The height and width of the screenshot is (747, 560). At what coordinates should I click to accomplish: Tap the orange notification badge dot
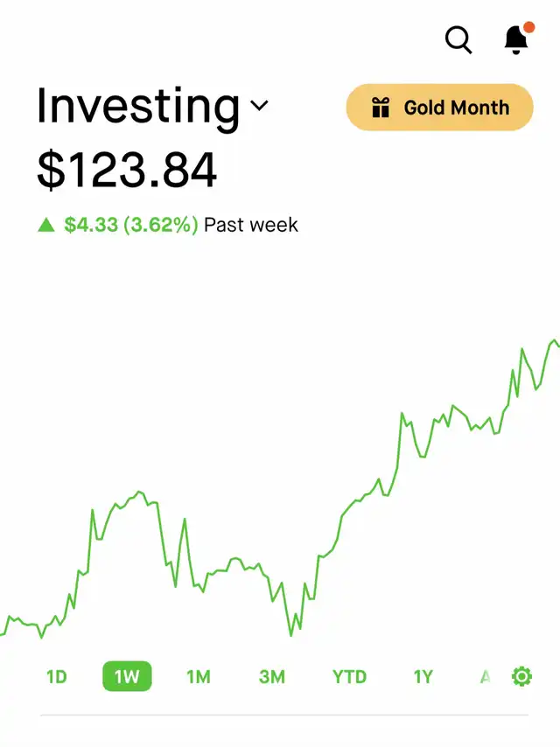click(x=528, y=27)
